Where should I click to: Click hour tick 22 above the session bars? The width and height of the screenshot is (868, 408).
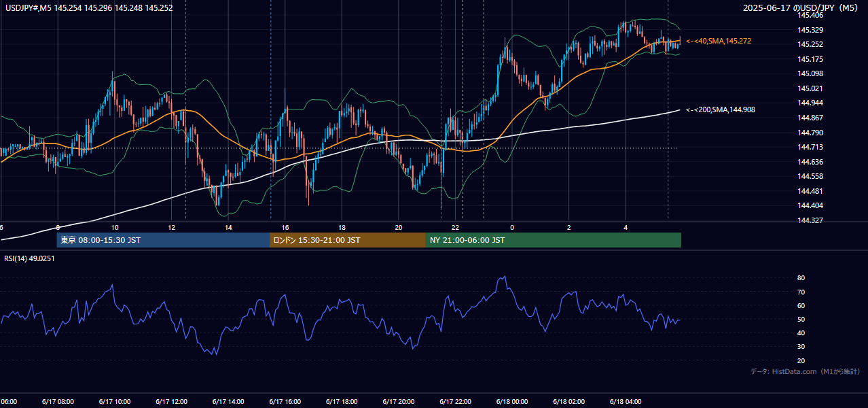tap(456, 227)
